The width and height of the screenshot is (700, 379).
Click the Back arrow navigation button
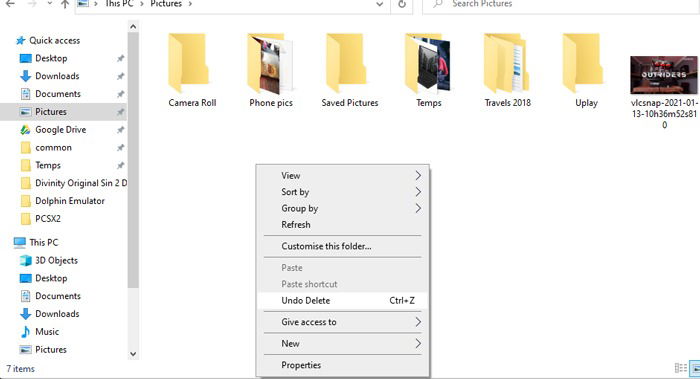[x=10, y=4]
